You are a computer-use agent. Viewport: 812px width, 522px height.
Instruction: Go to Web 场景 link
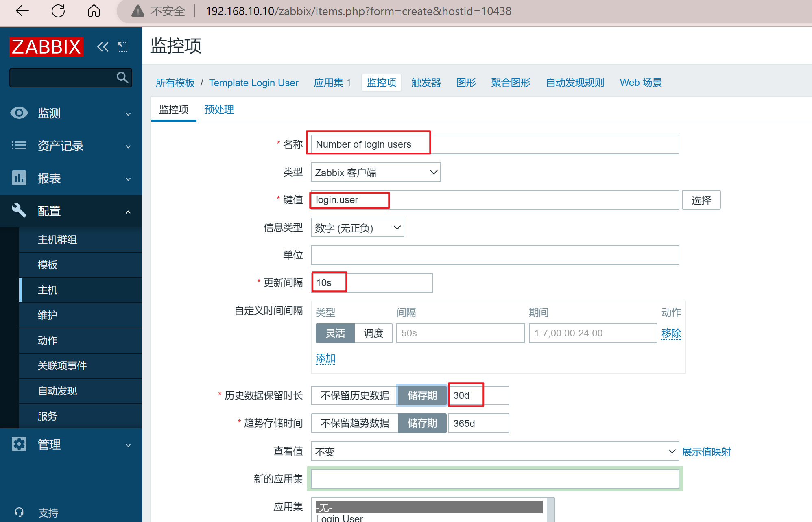[641, 83]
